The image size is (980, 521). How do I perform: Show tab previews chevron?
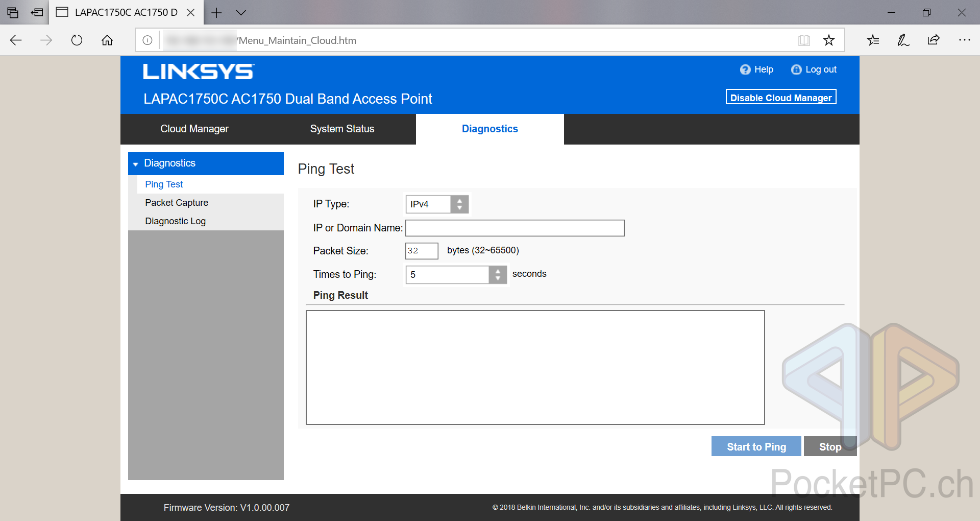[x=241, y=12]
